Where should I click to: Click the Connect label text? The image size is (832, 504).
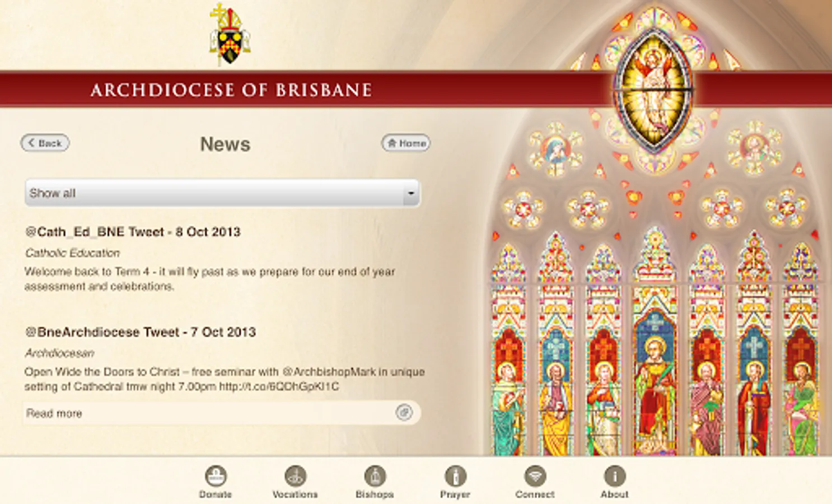pos(535,494)
